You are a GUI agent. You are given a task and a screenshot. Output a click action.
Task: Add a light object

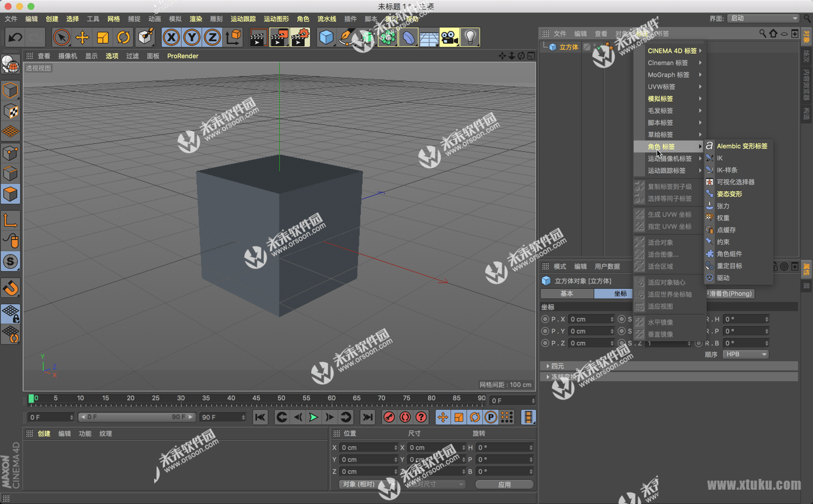[470, 38]
